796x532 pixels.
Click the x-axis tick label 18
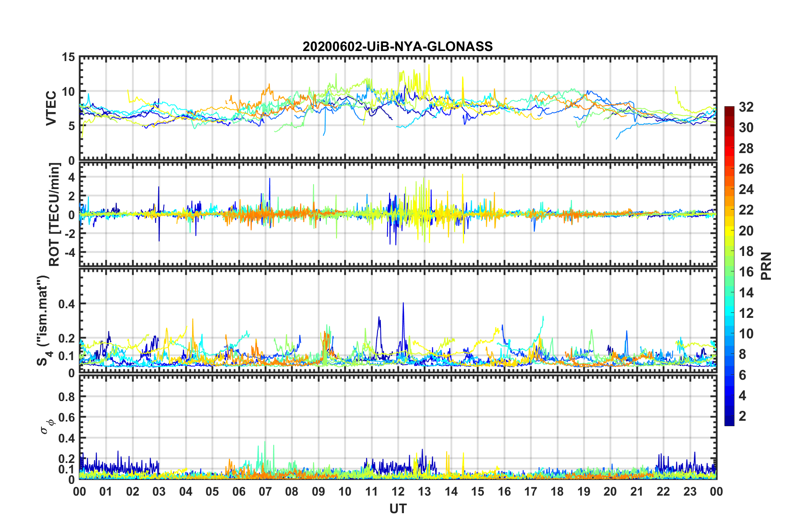(x=557, y=491)
